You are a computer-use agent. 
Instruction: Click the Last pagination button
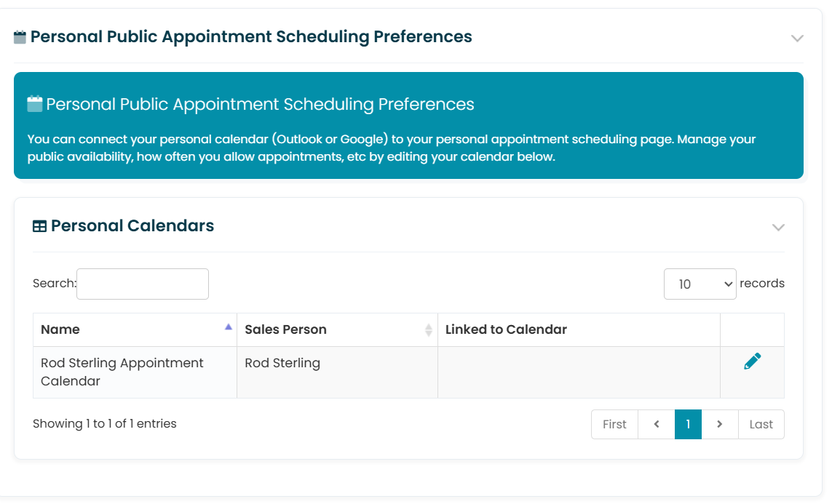click(761, 424)
